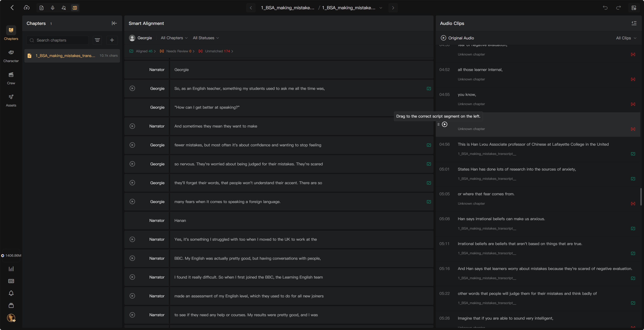Click the cloud upload icon

(27, 8)
